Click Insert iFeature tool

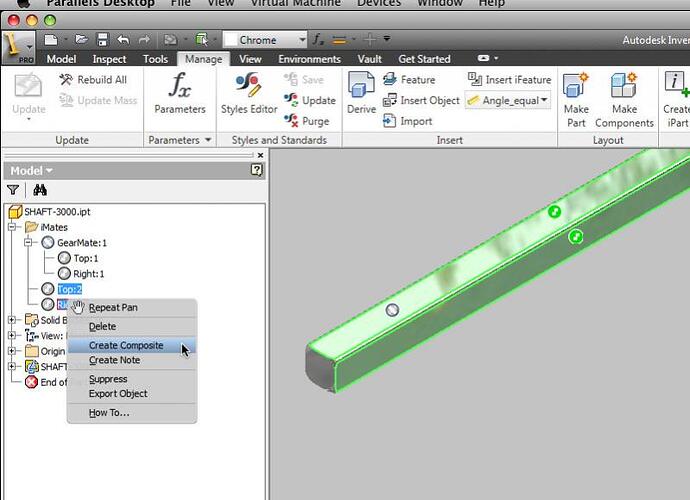[x=509, y=80]
